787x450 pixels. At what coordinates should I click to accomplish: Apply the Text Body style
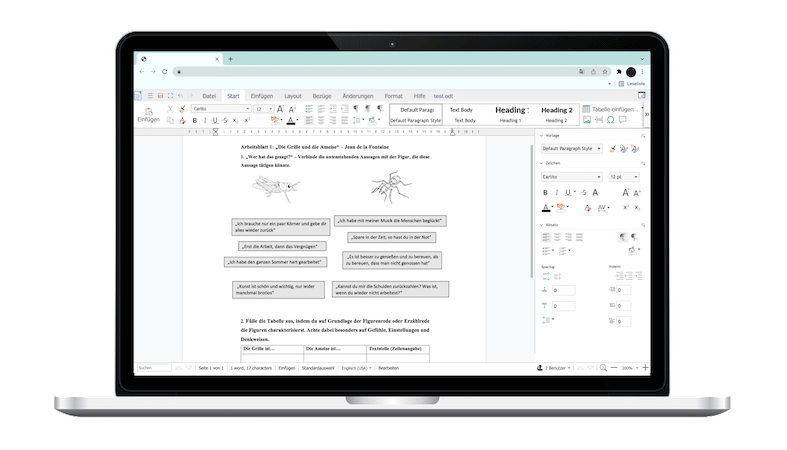[x=465, y=114]
